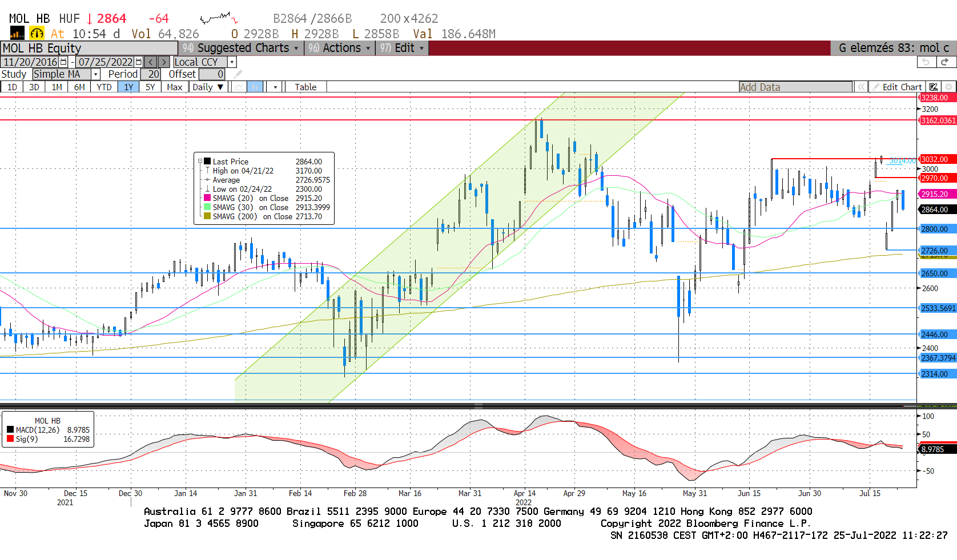Click the 2533.5691 blue level label
Viewport: 957px width, 560px height.
(x=937, y=308)
